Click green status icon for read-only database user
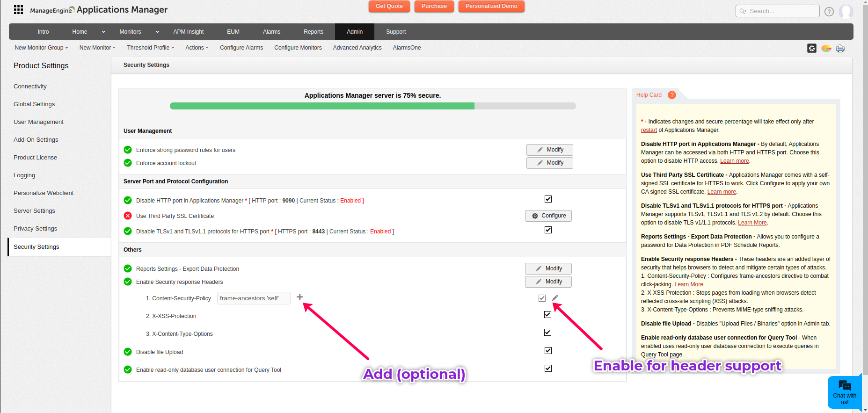 tap(128, 370)
